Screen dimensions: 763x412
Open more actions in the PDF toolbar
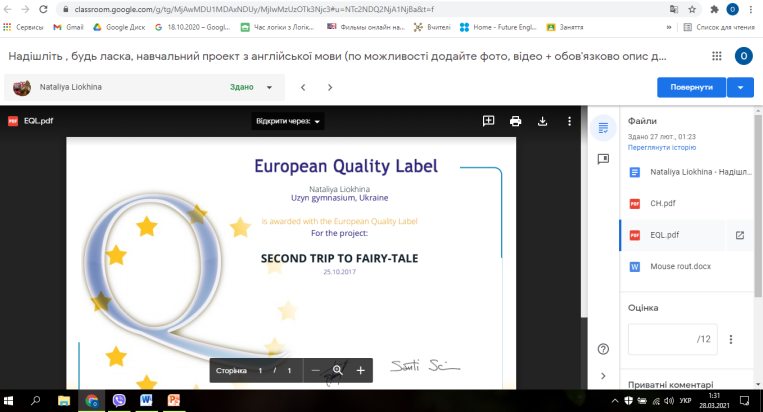point(569,121)
